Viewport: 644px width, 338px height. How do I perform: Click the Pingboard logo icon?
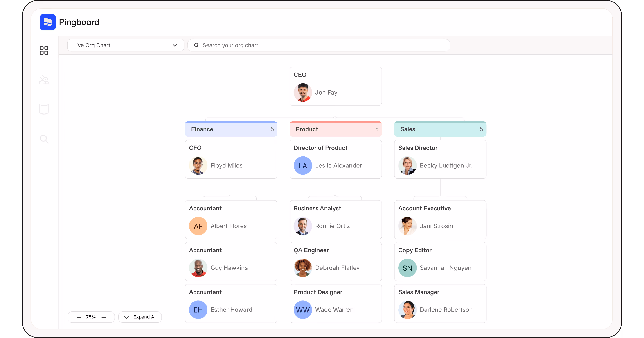click(47, 22)
